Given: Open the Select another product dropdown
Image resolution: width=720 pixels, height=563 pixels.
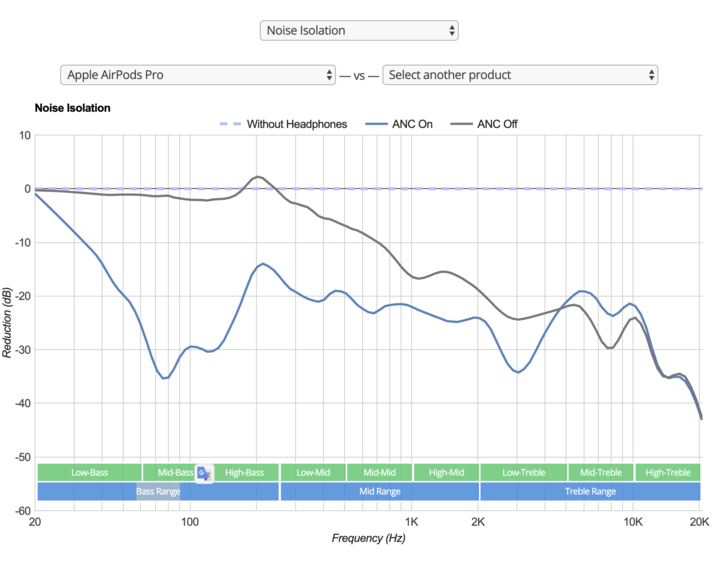Looking at the screenshot, I should click(520, 75).
